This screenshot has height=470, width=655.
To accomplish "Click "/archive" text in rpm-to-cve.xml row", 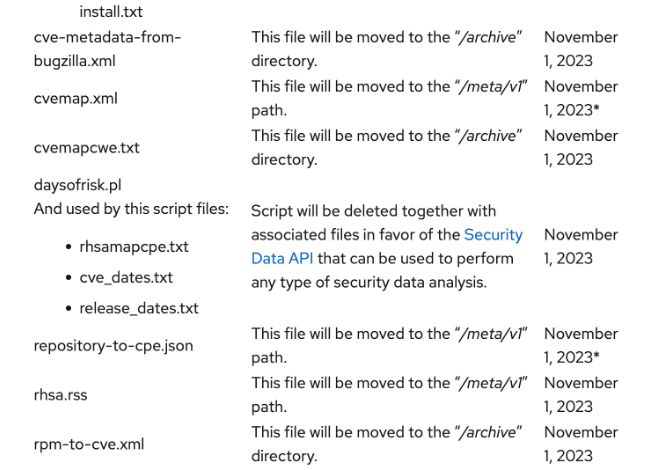I will (x=488, y=432).
